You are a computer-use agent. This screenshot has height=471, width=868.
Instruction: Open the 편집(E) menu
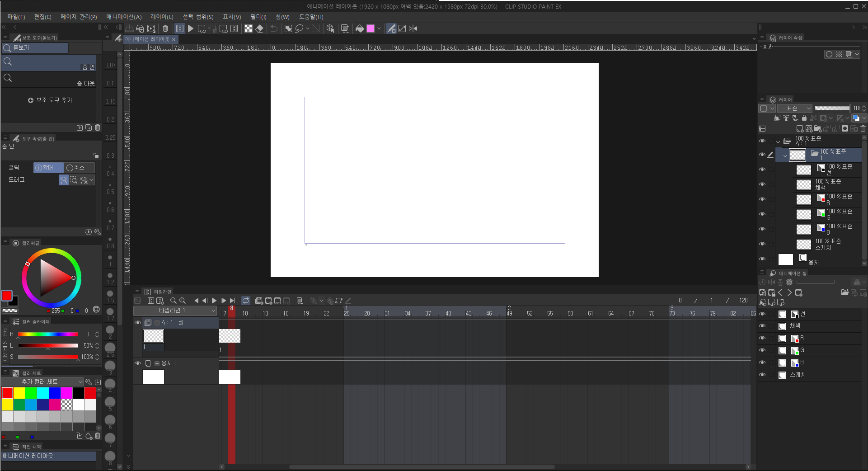pyautogui.click(x=42, y=17)
